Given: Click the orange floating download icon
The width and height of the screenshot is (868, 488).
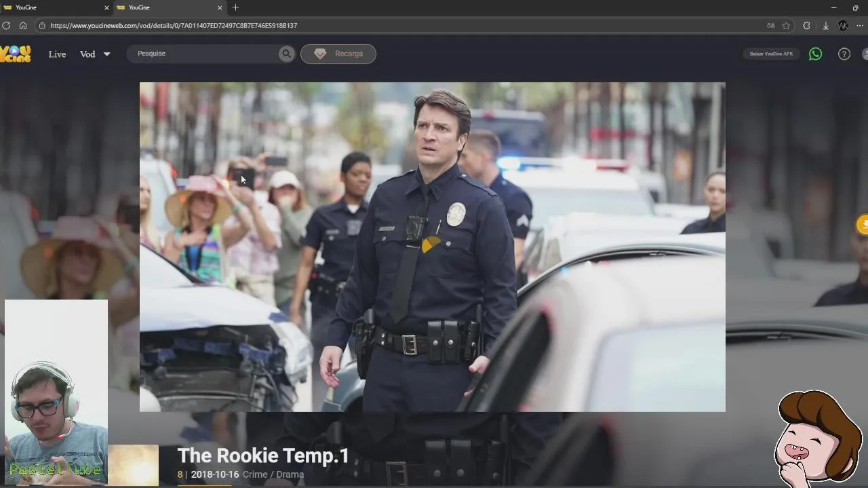Looking at the screenshot, I should [x=863, y=224].
